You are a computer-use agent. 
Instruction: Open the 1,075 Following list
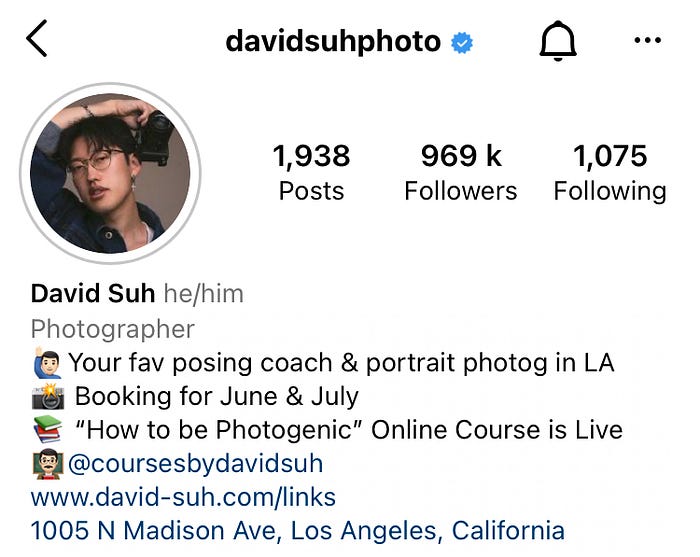tap(610, 173)
